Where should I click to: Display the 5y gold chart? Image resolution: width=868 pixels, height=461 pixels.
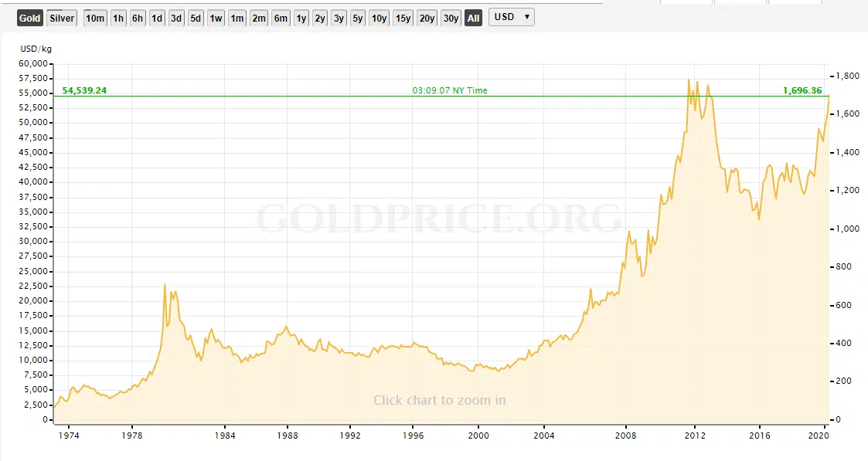point(357,18)
